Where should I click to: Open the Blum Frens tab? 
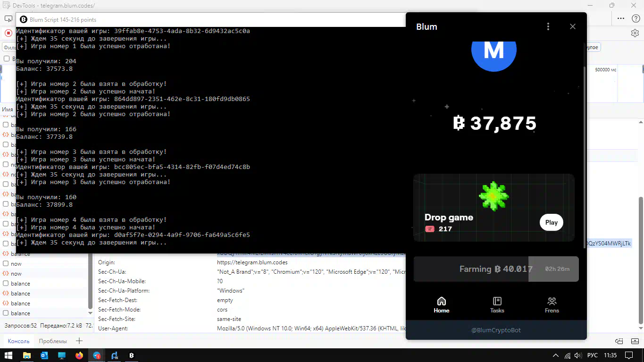pyautogui.click(x=552, y=305)
